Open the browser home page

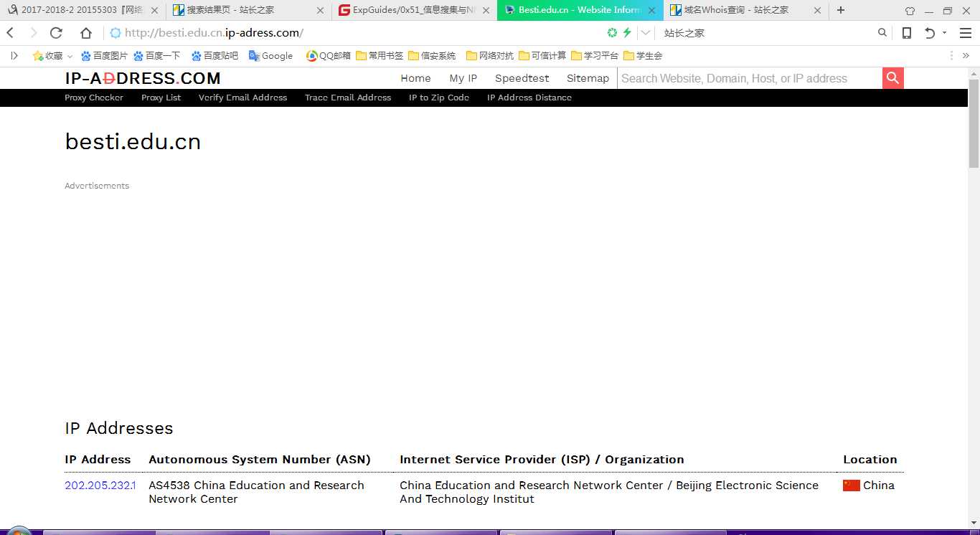tap(86, 33)
